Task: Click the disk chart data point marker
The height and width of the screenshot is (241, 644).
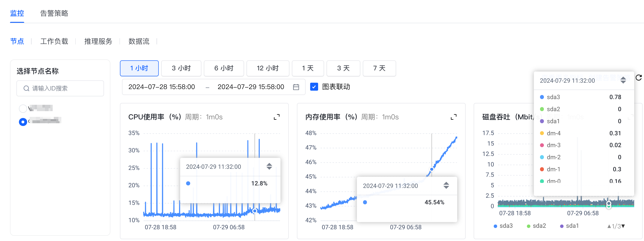Action: coord(609,204)
